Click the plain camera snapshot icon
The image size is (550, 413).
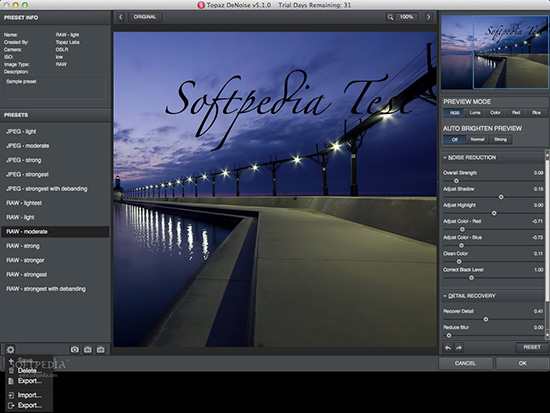point(75,349)
